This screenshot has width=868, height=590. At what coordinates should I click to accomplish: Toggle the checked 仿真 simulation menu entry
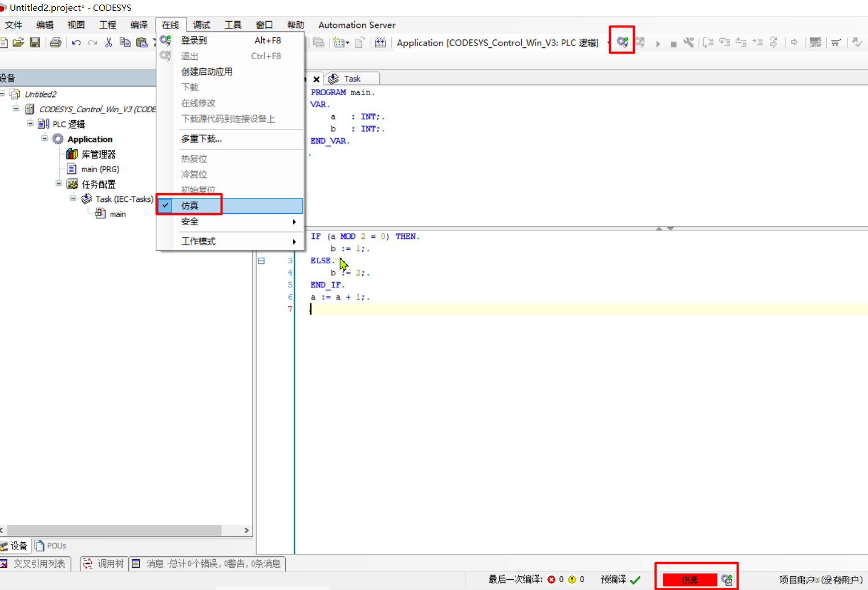[x=230, y=205]
